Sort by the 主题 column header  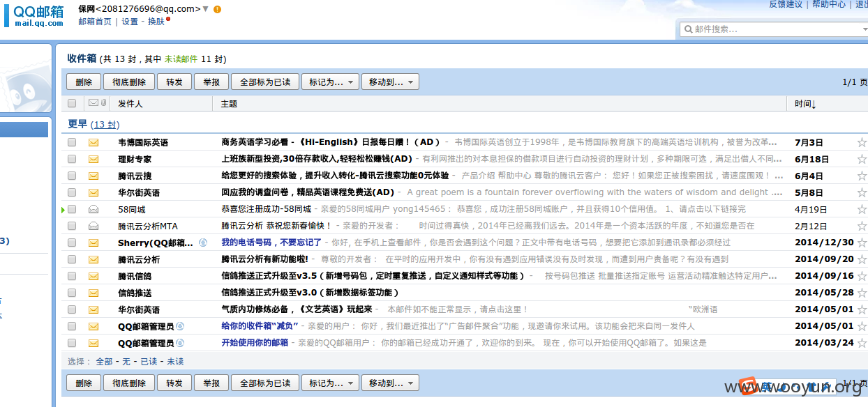point(229,104)
